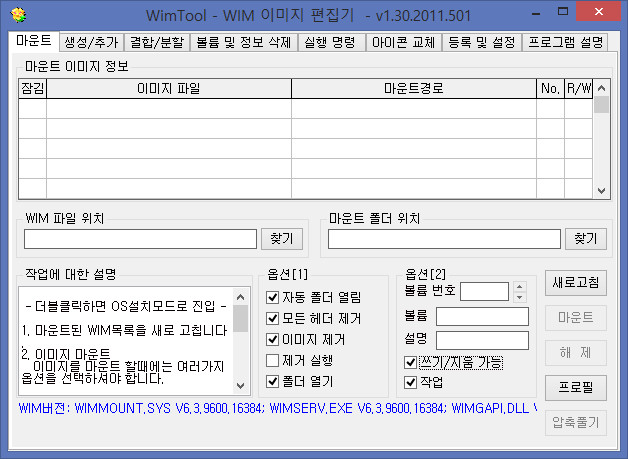Click the scrollbar thumb of 작업에 대한 설명 box

tap(240, 318)
